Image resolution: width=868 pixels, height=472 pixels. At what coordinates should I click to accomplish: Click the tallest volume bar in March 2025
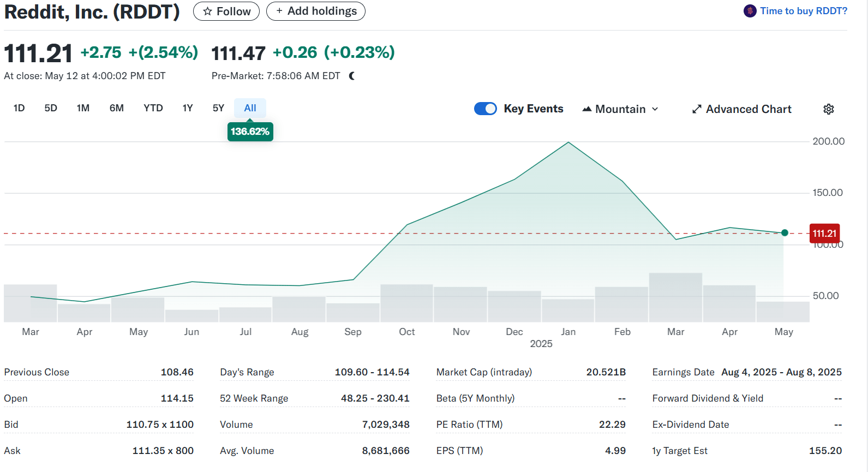tap(675, 297)
